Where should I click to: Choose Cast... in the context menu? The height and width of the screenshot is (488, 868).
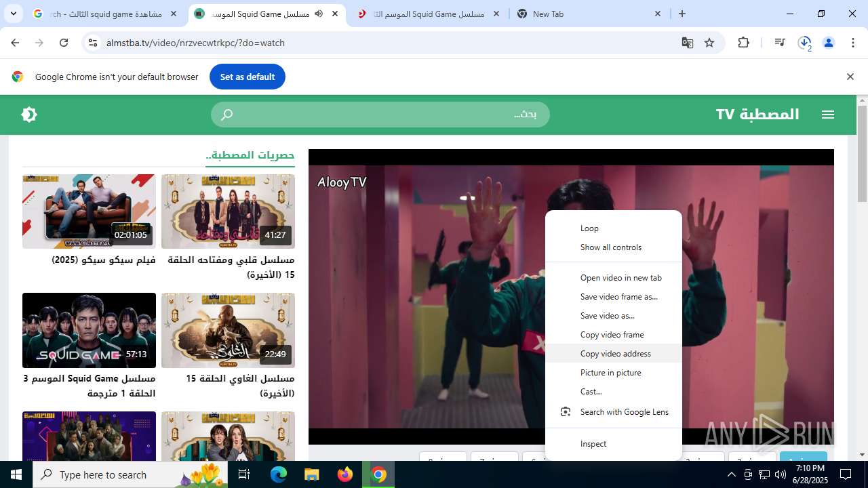pyautogui.click(x=614, y=392)
